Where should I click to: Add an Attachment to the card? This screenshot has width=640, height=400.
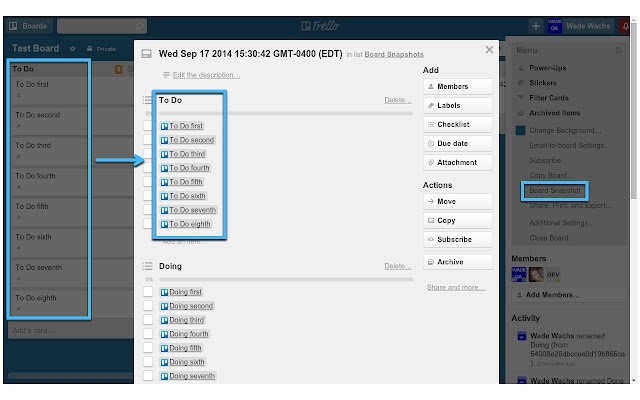click(458, 162)
